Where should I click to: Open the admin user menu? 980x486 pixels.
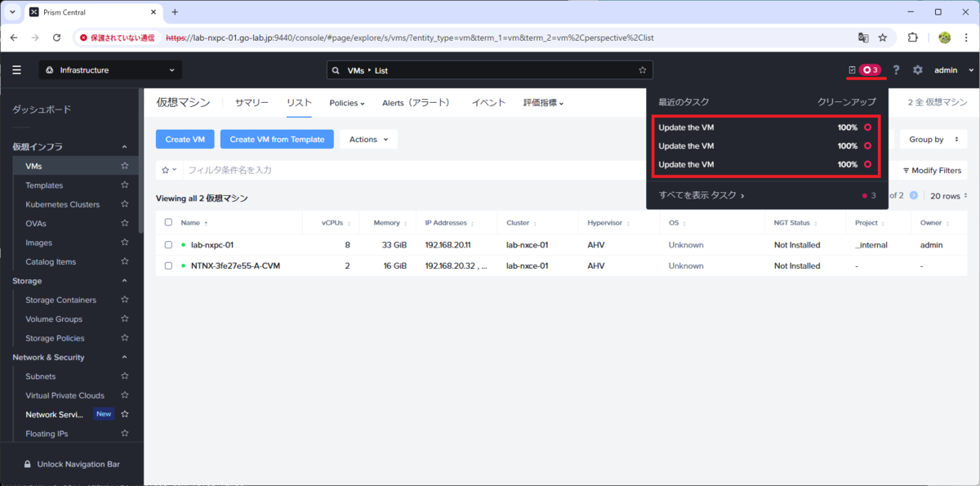point(954,70)
